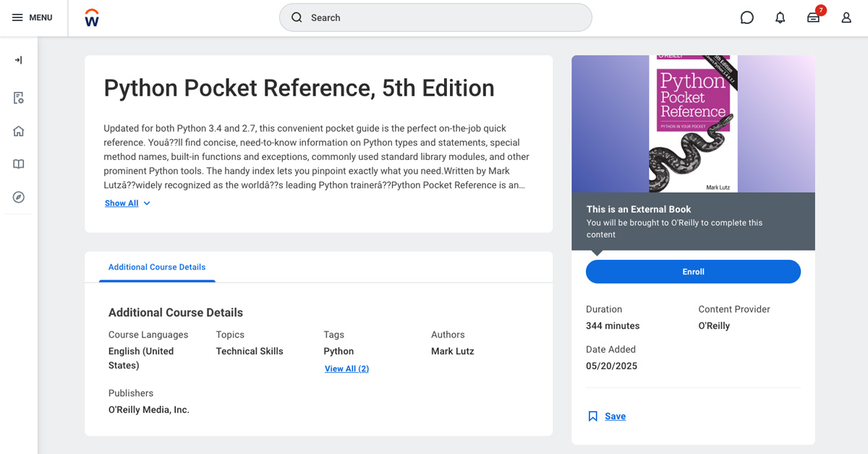Click the Authors label

coord(448,335)
